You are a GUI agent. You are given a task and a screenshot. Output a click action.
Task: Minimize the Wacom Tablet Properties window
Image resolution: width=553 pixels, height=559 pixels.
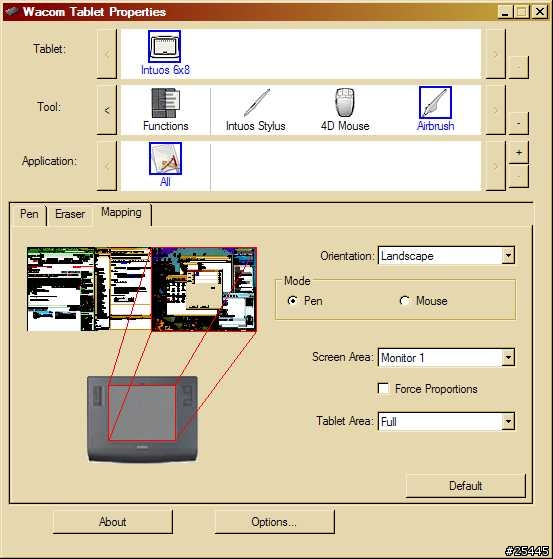(505, 12)
